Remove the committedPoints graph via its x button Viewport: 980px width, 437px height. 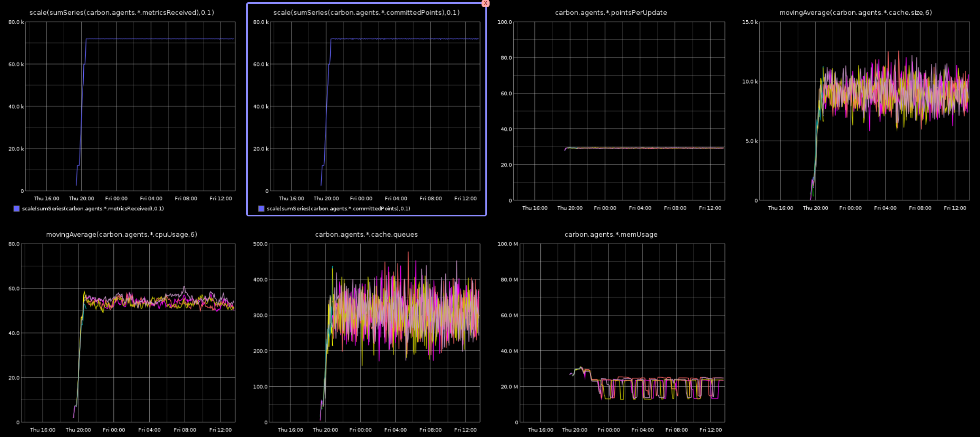point(485,3)
